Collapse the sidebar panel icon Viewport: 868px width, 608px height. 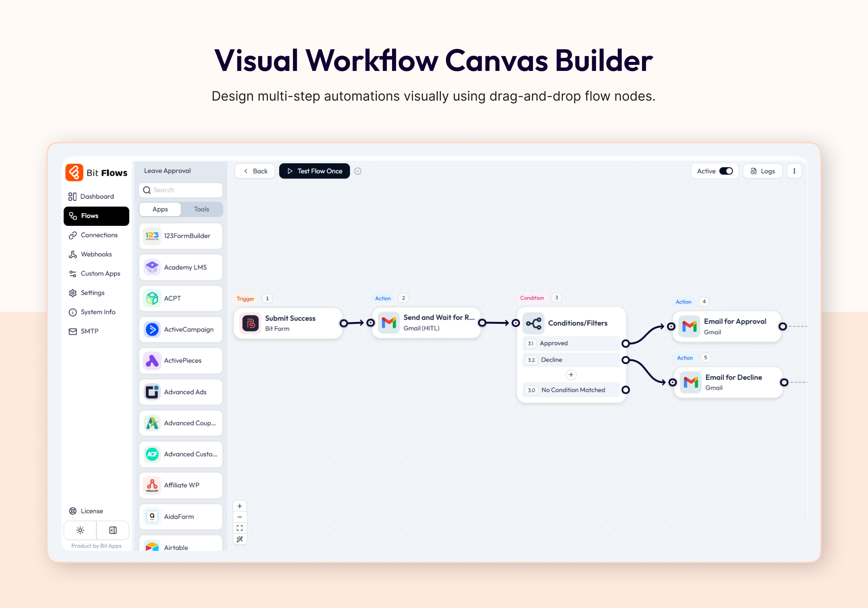point(112,530)
